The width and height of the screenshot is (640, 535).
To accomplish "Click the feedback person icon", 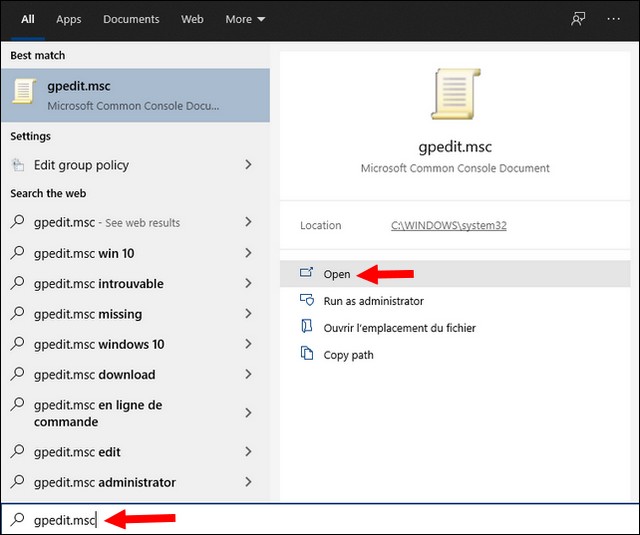I will 578,19.
